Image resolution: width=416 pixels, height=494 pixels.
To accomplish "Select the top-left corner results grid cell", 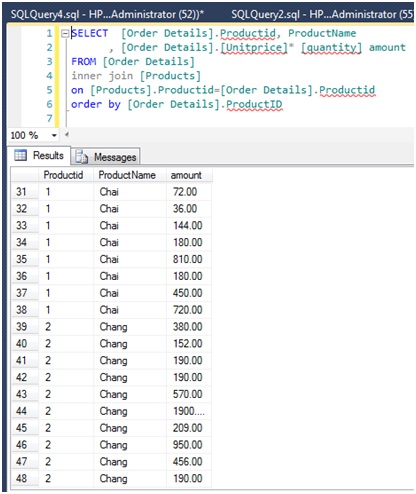I will click(25, 175).
